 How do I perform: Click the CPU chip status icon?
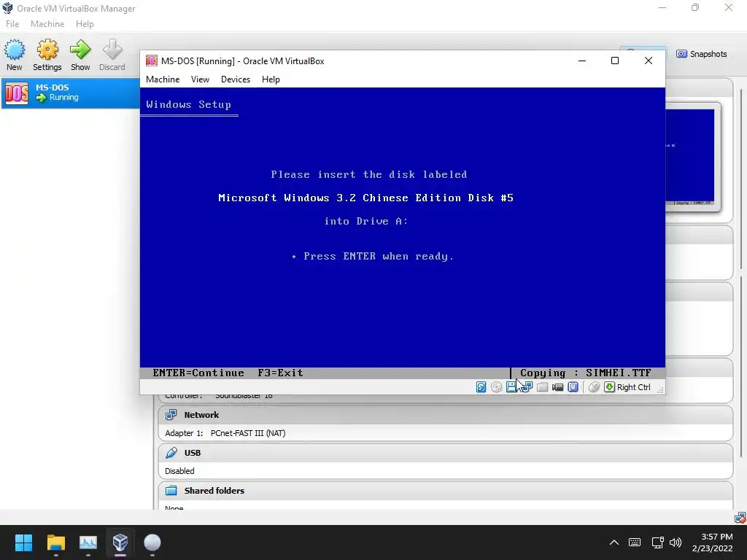pos(573,387)
